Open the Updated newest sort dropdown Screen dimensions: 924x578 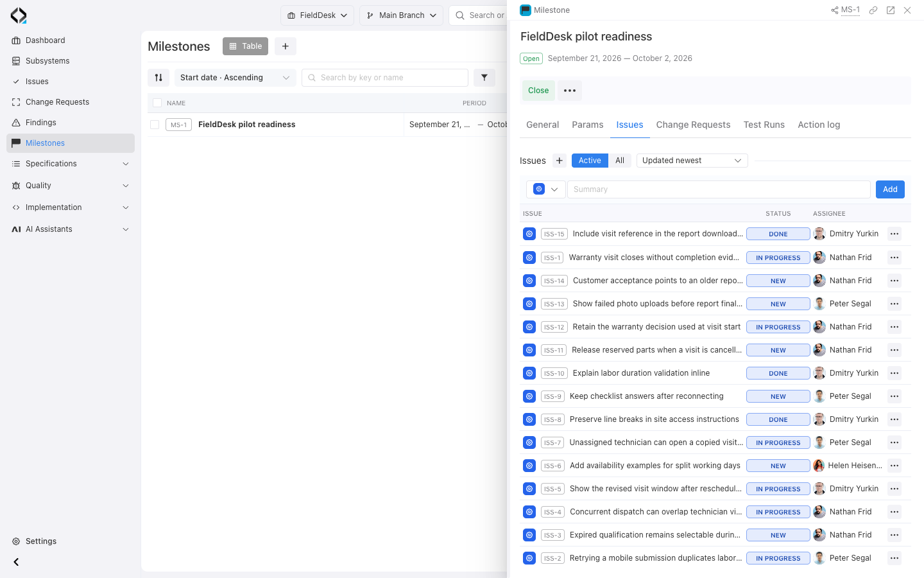tap(692, 161)
